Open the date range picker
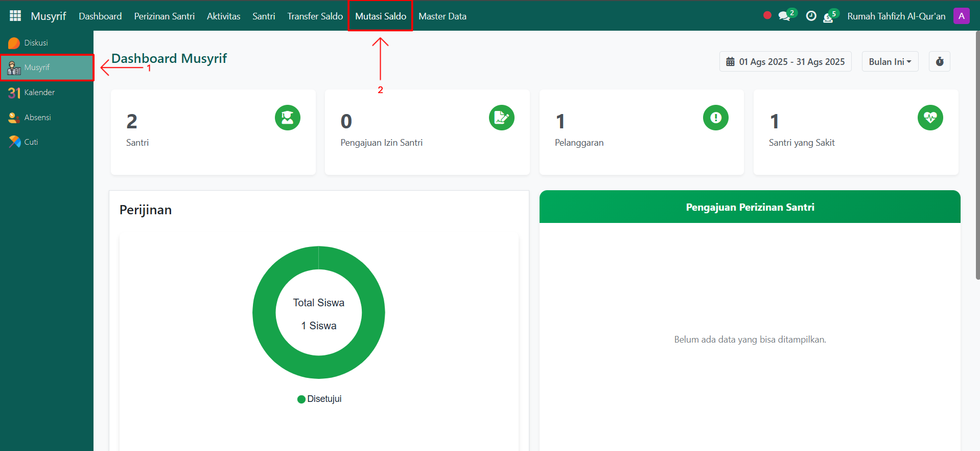 point(785,62)
